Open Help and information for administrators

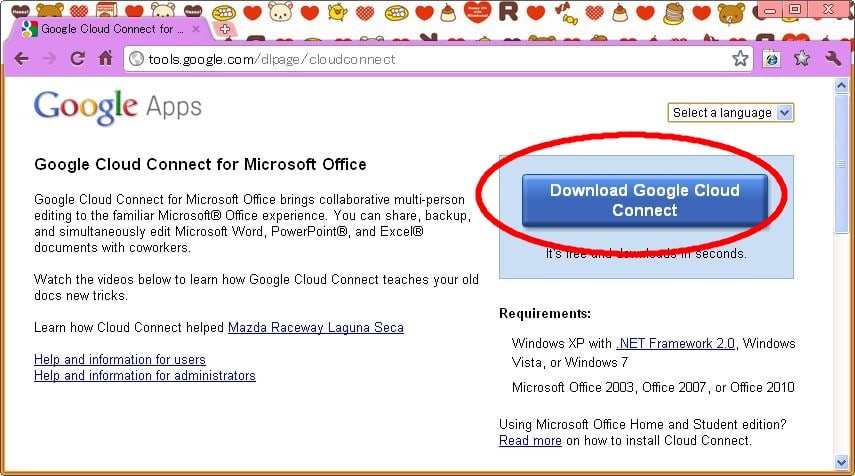145,375
